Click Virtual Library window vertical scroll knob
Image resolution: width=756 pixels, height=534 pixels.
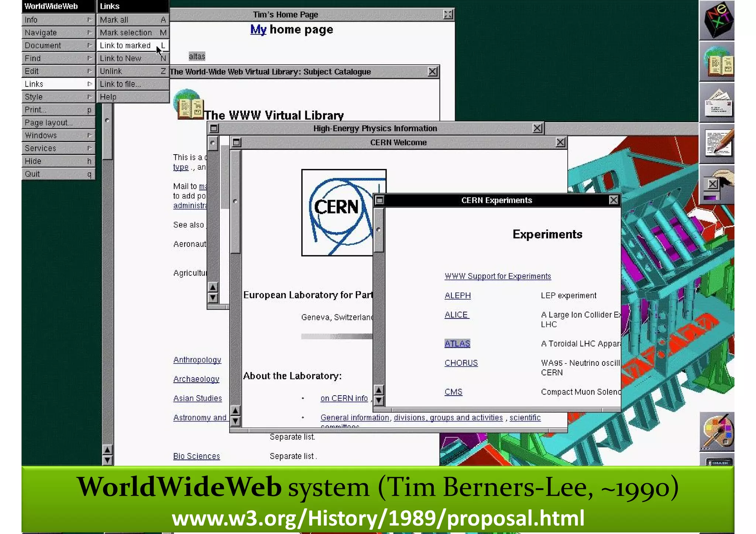pyautogui.click(x=107, y=131)
